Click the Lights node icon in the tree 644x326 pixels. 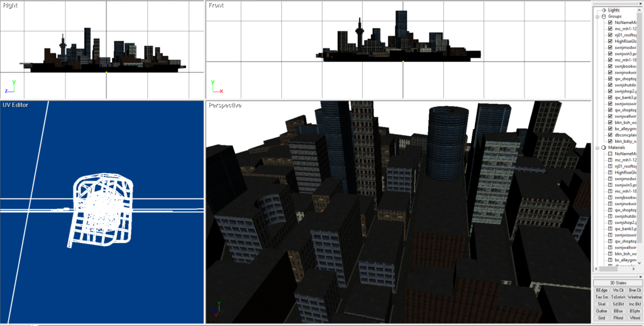pyautogui.click(x=603, y=10)
